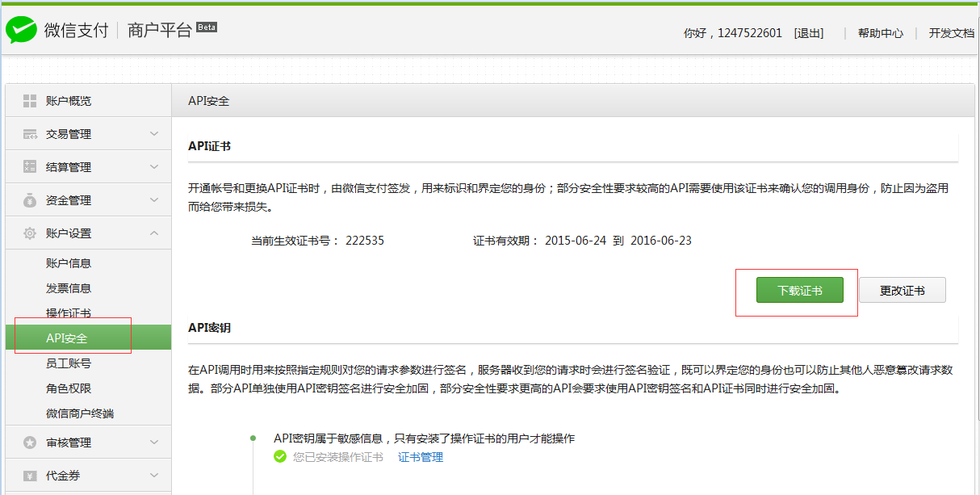Open 账户信息 submenu item
The image size is (980, 495).
pos(69,263)
